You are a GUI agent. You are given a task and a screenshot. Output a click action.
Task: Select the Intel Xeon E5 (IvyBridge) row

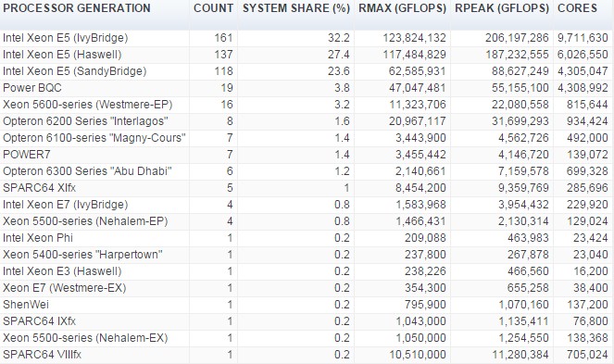tap(307, 38)
